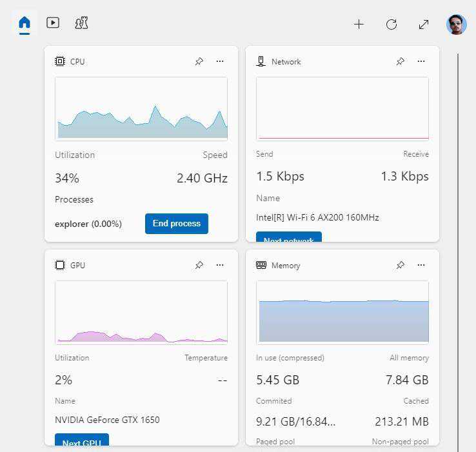476x452 pixels.
Task: Pin the Memory widget
Action: pos(401,265)
